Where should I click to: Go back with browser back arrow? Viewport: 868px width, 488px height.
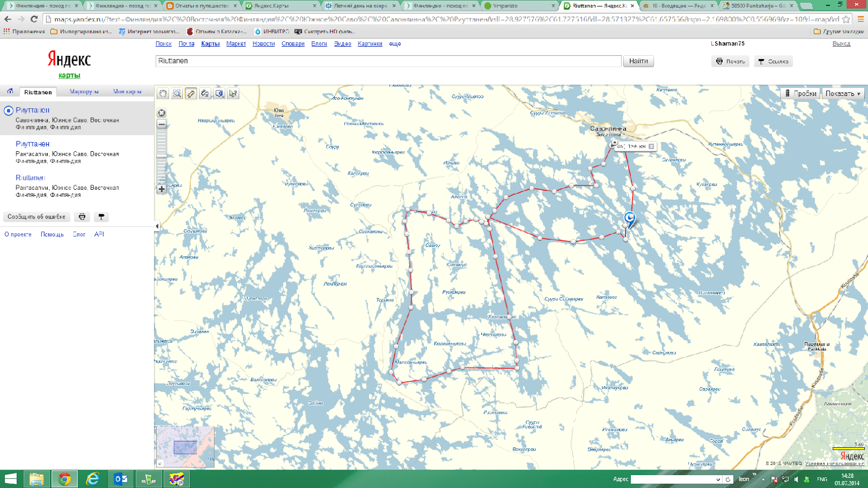(x=8, y=19)
